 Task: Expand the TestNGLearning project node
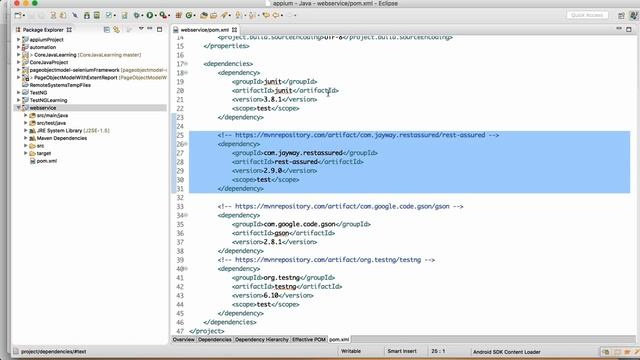[18, 100]
